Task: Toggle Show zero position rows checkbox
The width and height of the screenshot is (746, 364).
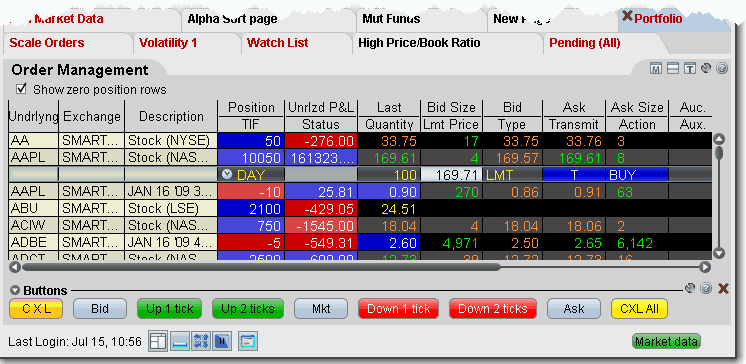Action: [21, 89]
